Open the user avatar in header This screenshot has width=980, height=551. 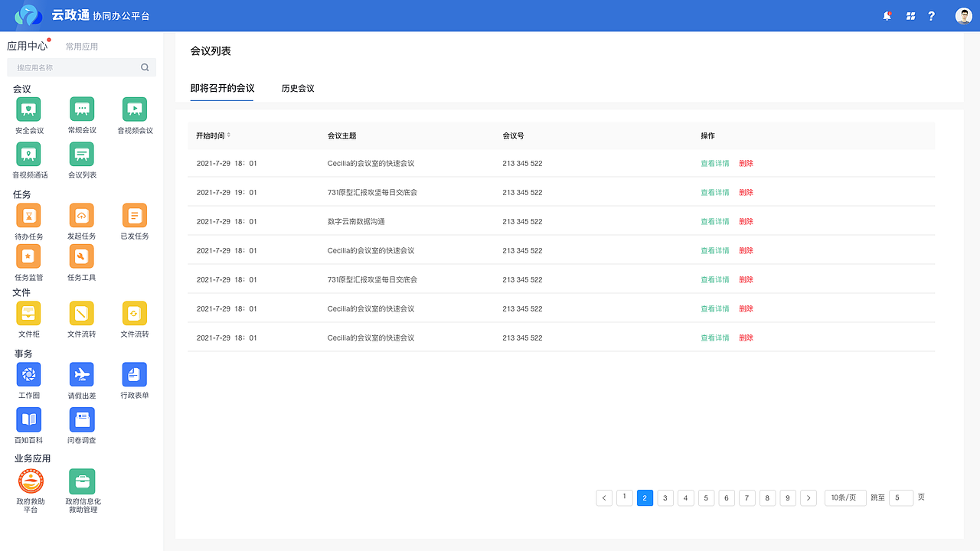pyautogui.click(x=964, y=15)
